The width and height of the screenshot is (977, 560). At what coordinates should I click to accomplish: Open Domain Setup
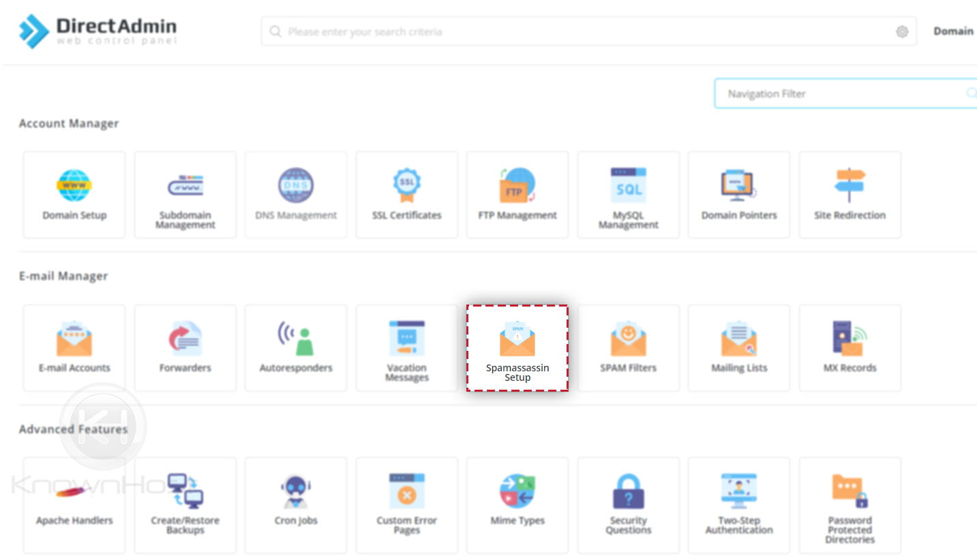point(74,194)
